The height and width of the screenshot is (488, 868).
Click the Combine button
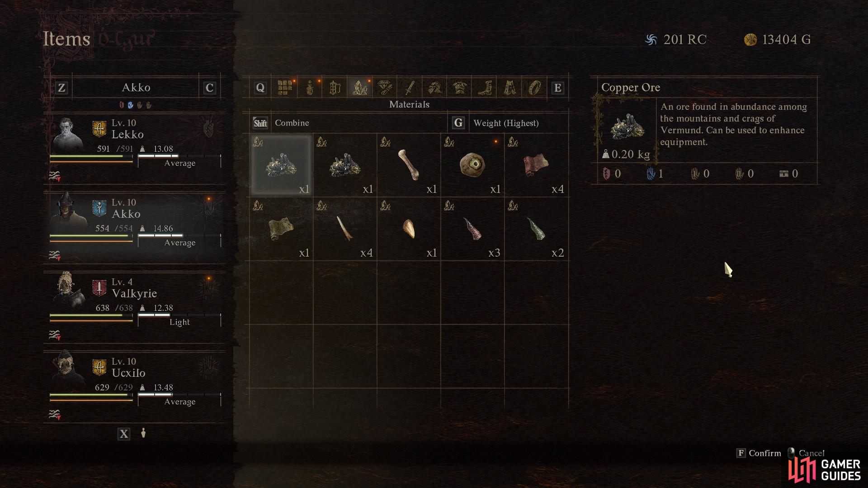[x=281, y=123]
